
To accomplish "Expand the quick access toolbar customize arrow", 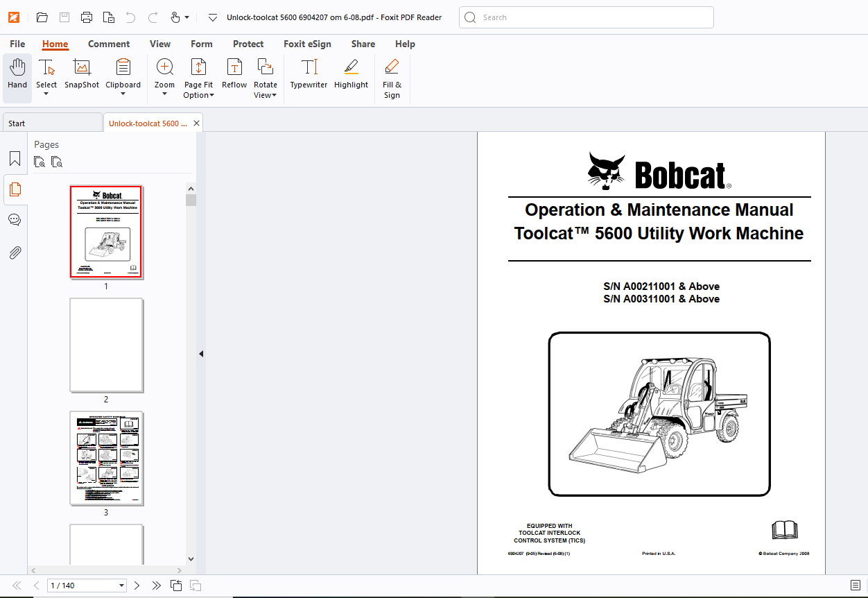I will click(x=213, y=17).
